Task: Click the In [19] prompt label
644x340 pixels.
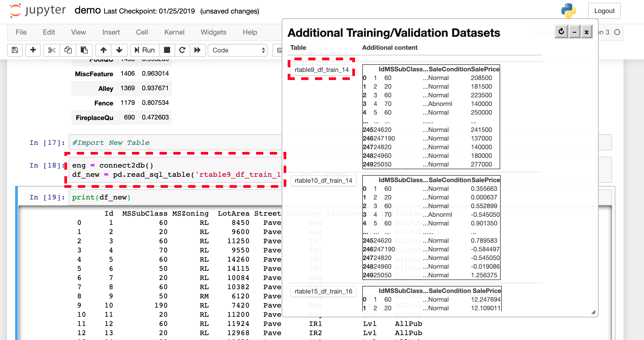Action: click(x=47, y=197)
